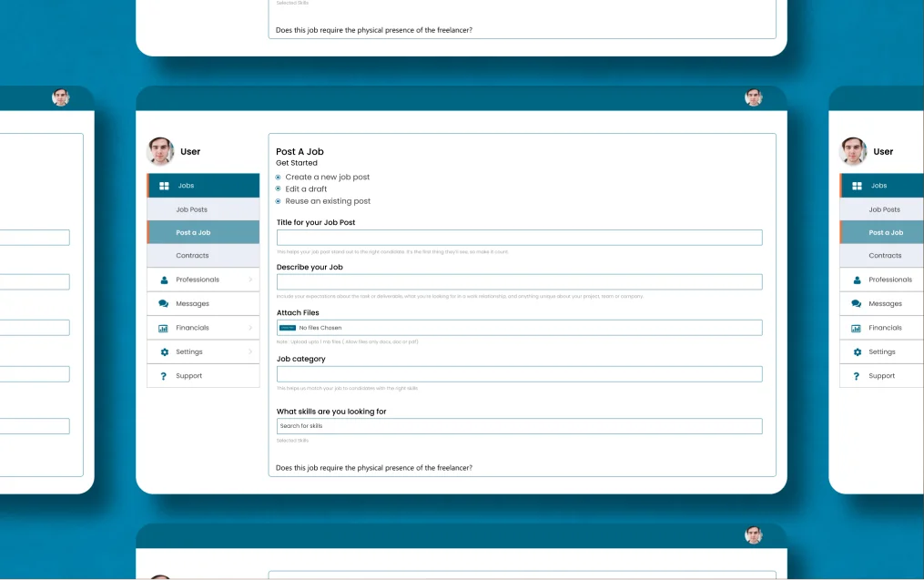Open Job Posts in the center sidebar
924x580 pixels.
coord(203,209)
